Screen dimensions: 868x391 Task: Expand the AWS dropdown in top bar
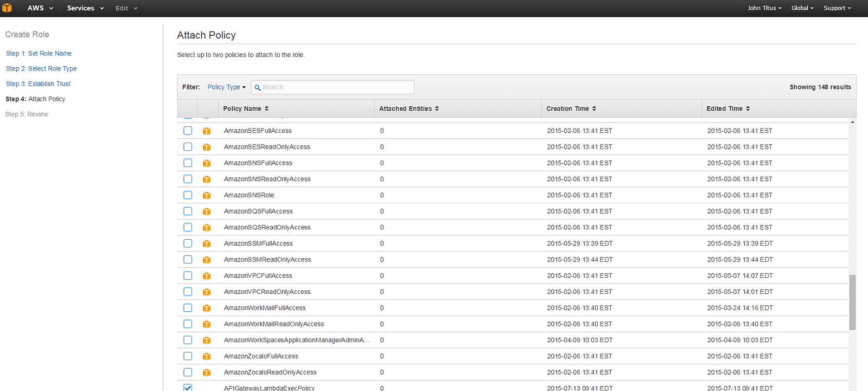tap(40, 8)
